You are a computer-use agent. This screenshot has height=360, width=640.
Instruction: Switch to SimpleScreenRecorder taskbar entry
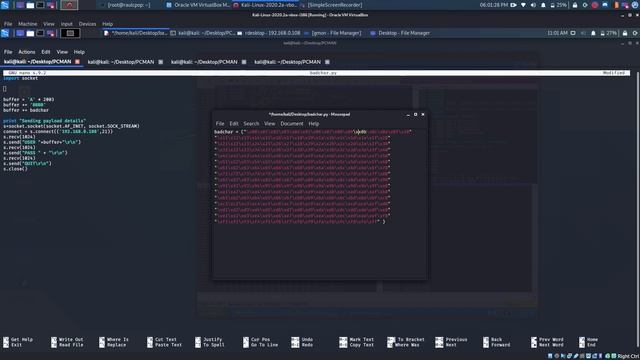(x=331, y=5)
